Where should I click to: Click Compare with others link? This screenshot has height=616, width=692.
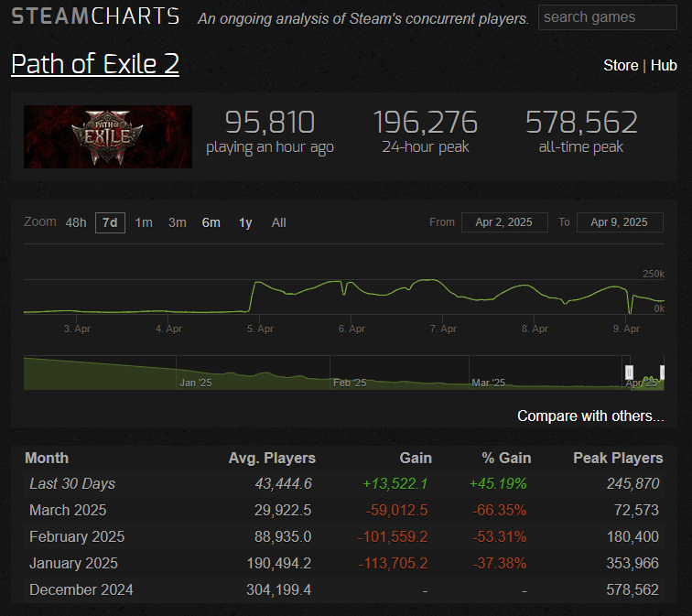[x=590, y=416]
